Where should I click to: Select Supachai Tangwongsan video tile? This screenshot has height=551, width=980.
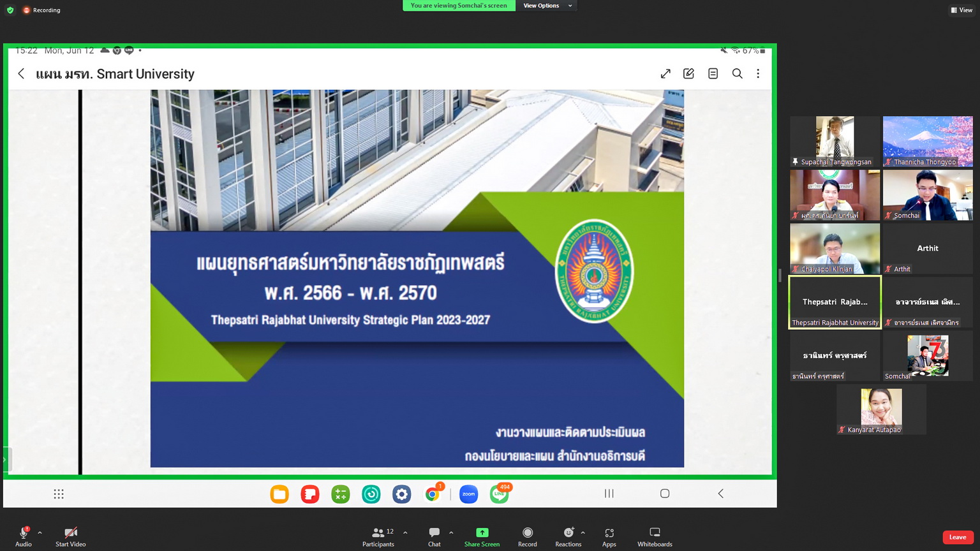pos(835,141)
